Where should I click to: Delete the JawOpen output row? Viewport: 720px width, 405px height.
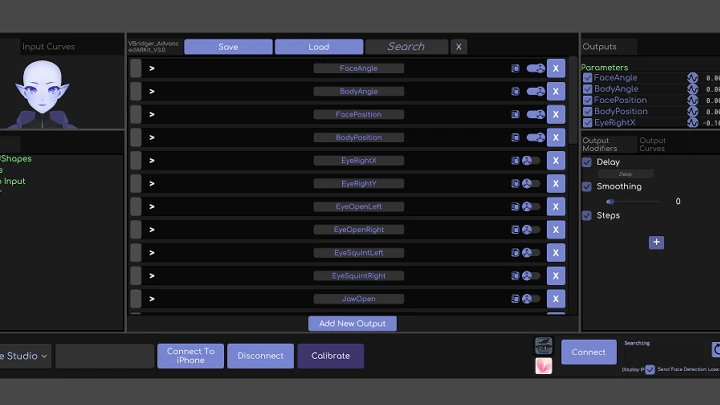[556, 298]
